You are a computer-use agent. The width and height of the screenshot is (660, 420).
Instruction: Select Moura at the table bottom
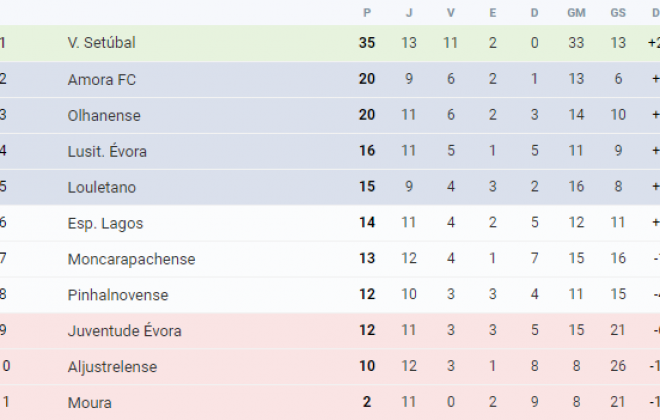(90, 402)
